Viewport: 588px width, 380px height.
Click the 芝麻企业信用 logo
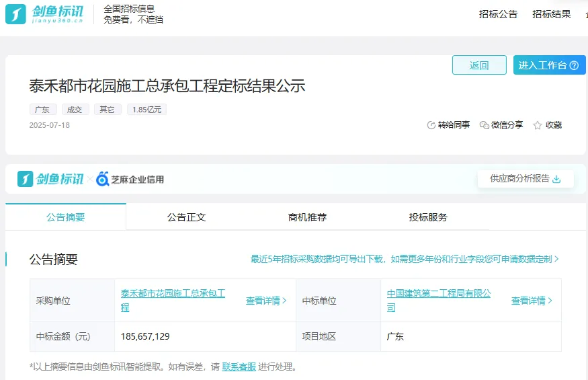[130, 179]
